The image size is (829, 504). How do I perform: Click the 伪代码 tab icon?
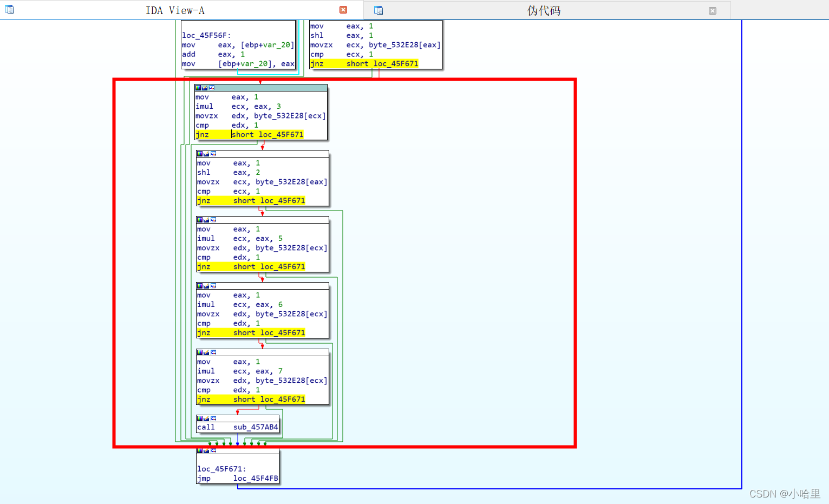coord(378,10)
